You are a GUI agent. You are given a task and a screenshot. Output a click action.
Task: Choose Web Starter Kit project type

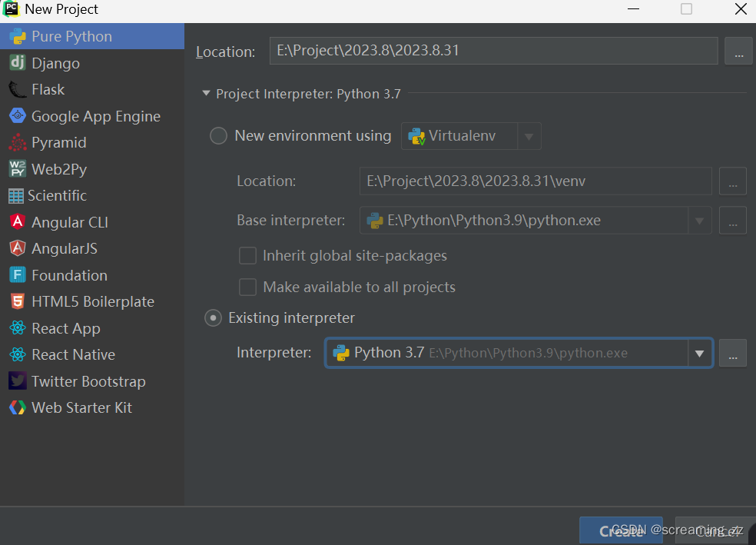[92, 407]
